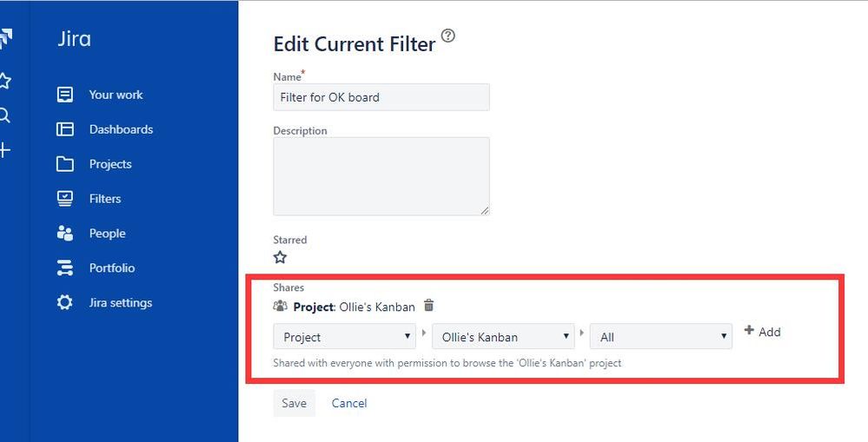Go to Dashboards in sidebar
Image resolution: width=868 pixels, height=442 pixels.
(x=122, y=129)
